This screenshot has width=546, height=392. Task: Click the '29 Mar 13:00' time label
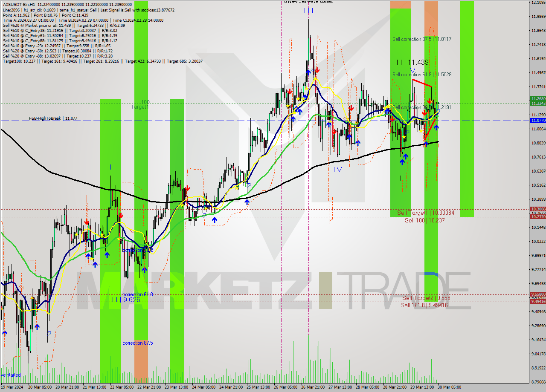[423, 388]
